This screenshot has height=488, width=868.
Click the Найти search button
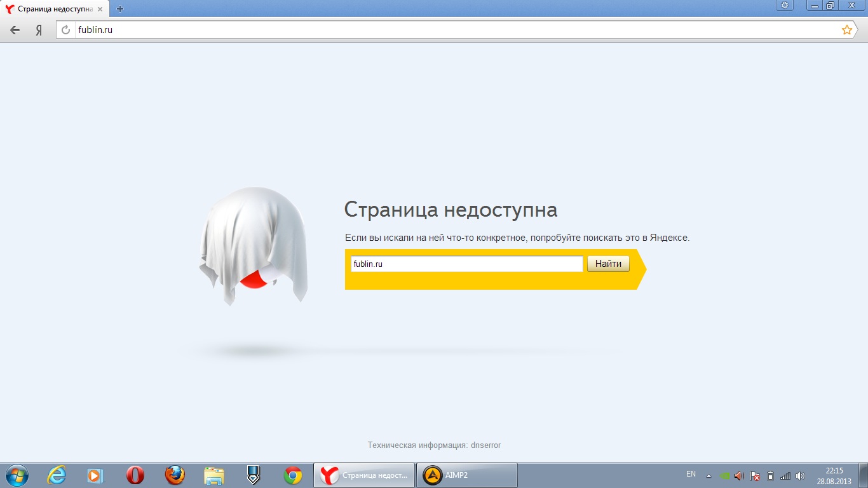click(x=608, y=264)
